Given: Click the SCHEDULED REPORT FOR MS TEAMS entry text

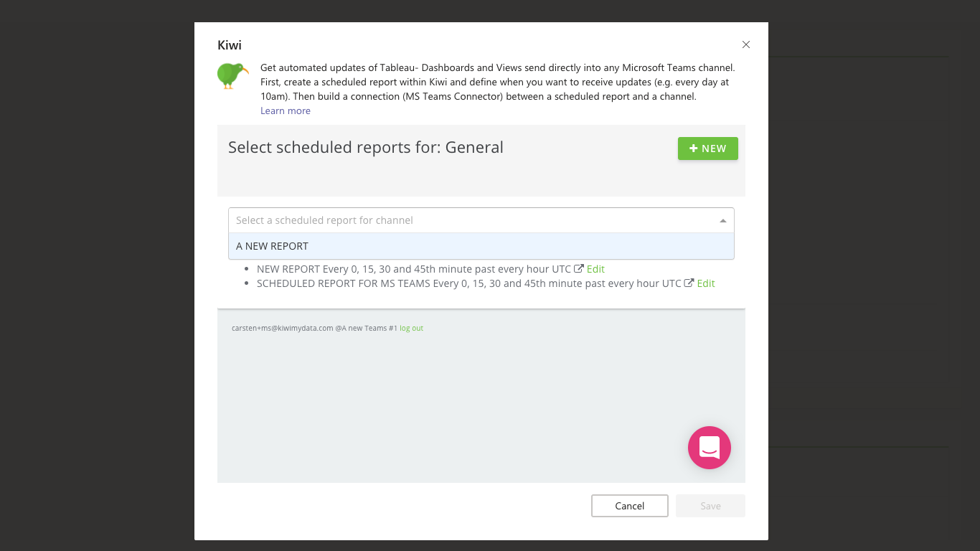Looking at the screenshot, I should pyautogui.click(x=468, y=283).
